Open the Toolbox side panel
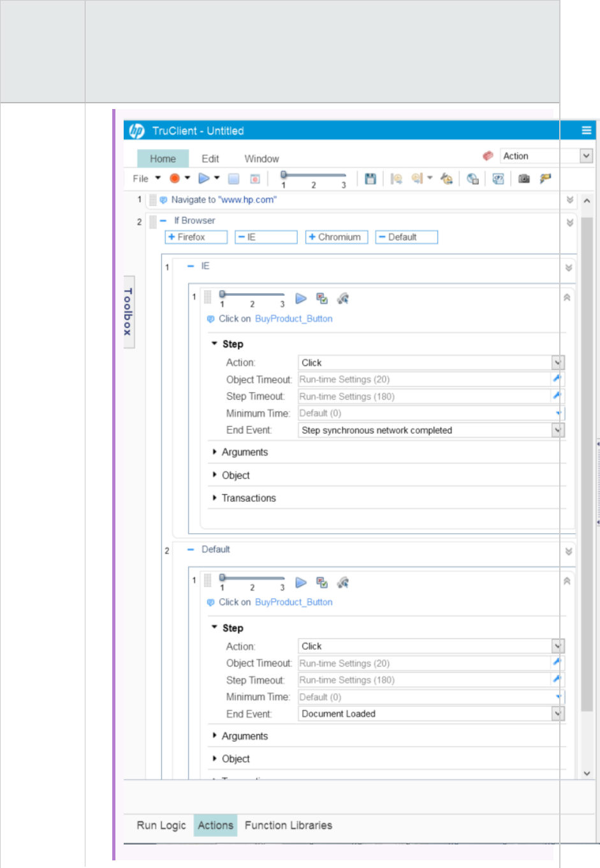Viewport: 600px width, 868px height. click(128, 312)
